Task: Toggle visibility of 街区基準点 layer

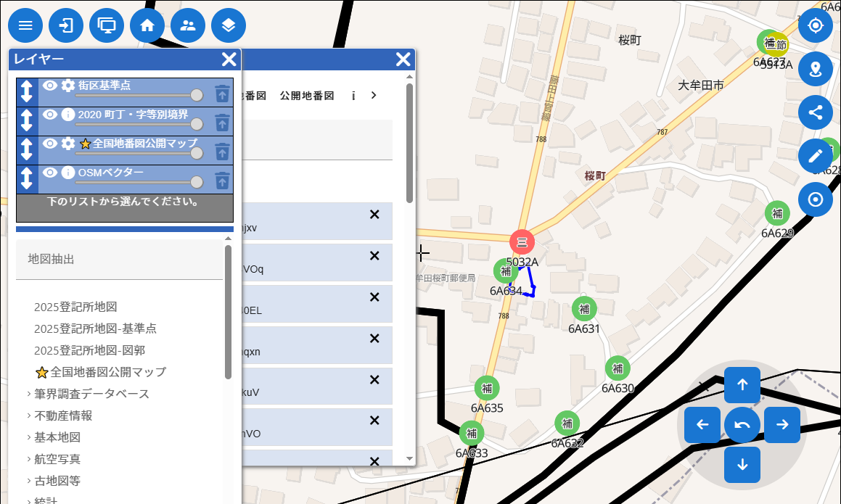Action: [49, 86]
